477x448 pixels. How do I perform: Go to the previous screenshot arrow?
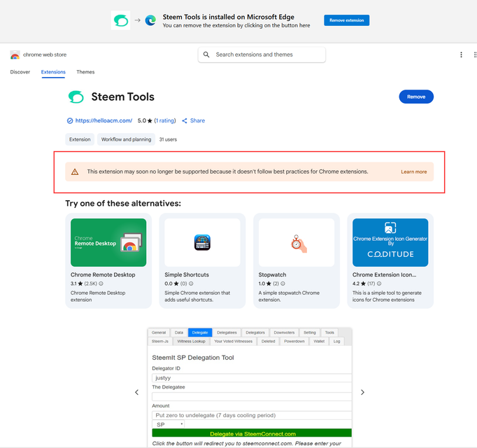pyautogui.click(x=137, y=392)
